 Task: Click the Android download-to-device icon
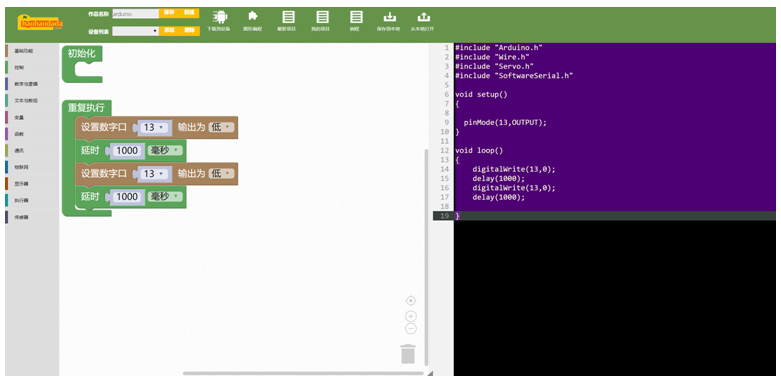click(219, 17)
